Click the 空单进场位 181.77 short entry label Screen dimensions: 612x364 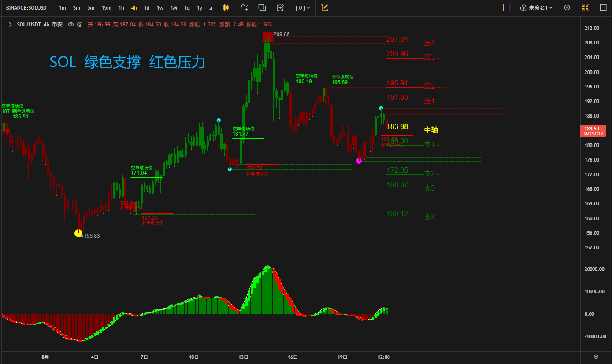pos(244,132)
